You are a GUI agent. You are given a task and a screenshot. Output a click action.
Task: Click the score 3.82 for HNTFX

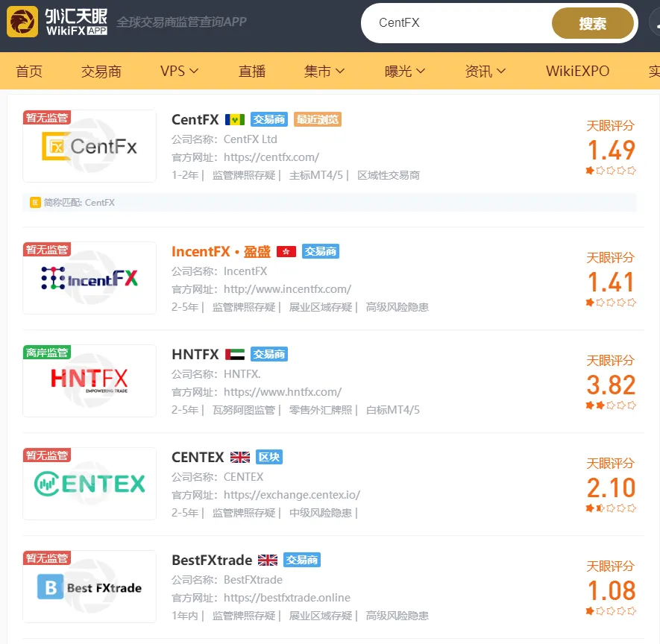pos(611,385)
